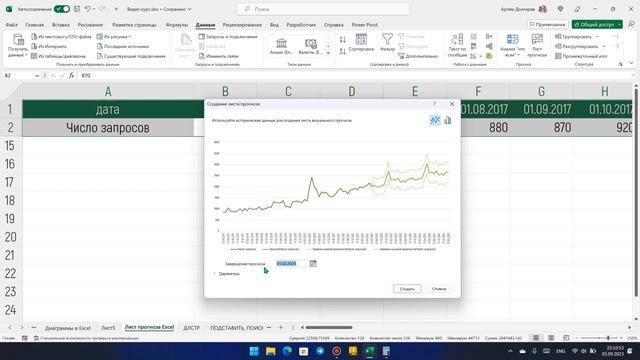Viewport: 640px width, 360px height.
Task: Click the Undo arrow icon
Action: click(x=87, y=9)
